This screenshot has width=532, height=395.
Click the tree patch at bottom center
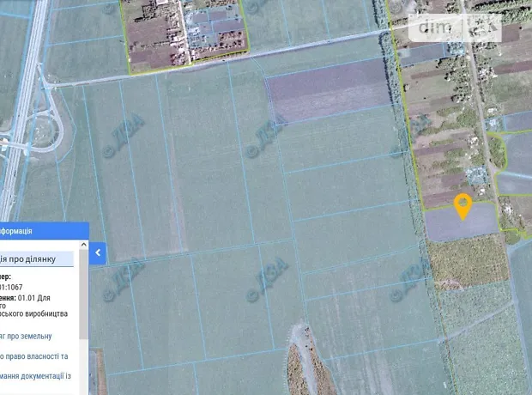(x=304, y=361)
